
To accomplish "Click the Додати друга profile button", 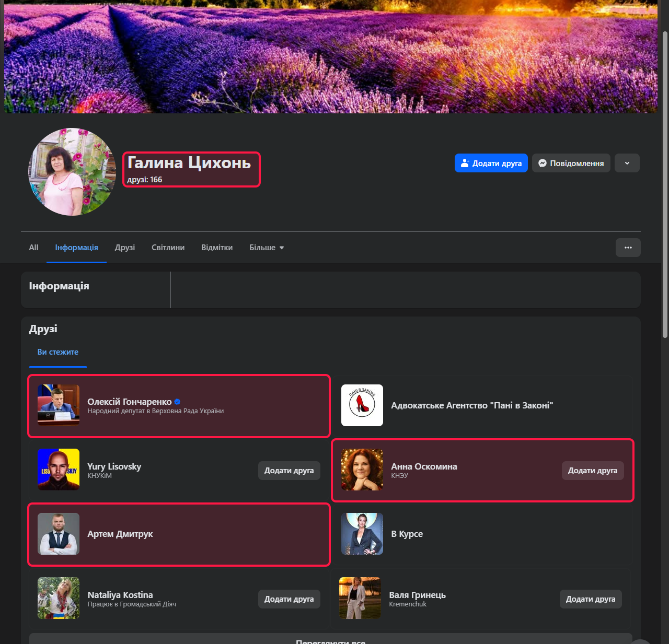I will click(491, 163).
